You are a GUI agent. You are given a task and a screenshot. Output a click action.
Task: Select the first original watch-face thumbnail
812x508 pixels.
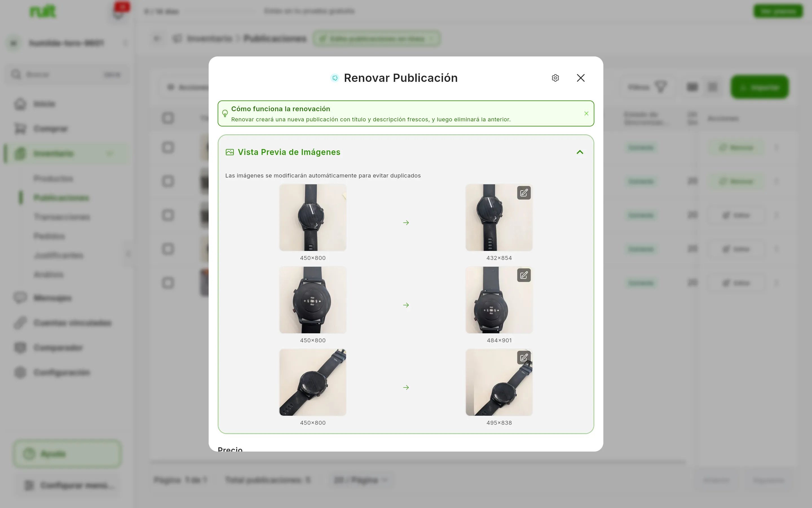313,217
